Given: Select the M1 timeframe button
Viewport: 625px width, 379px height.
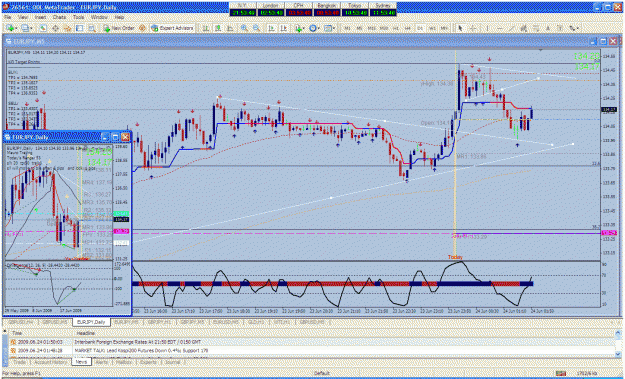Looking at the screenshot, I should click(348, 28).
